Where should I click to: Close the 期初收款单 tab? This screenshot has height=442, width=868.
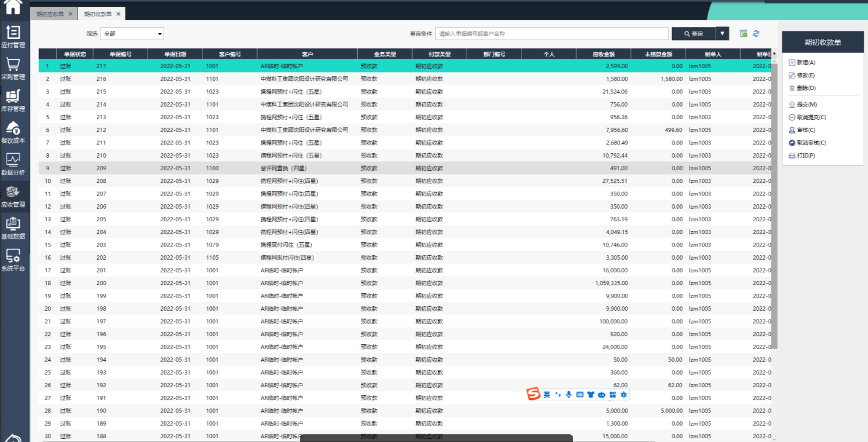click(118, 14)
